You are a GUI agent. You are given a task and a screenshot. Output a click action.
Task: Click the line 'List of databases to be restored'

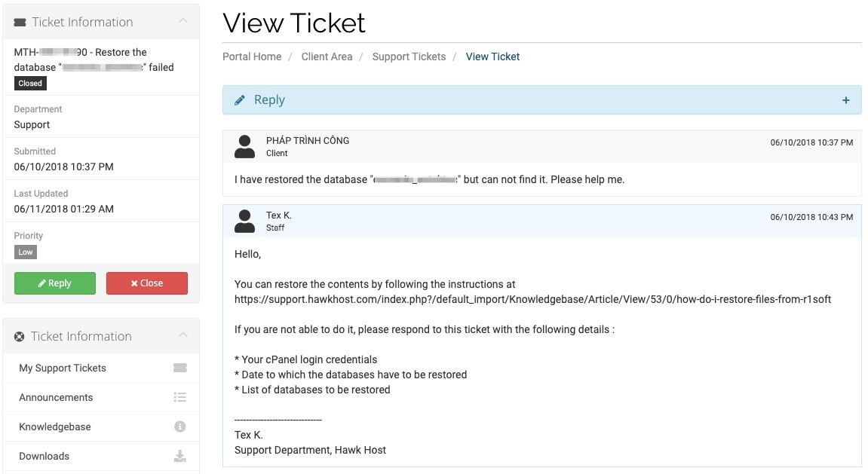(x=312, y=390)
